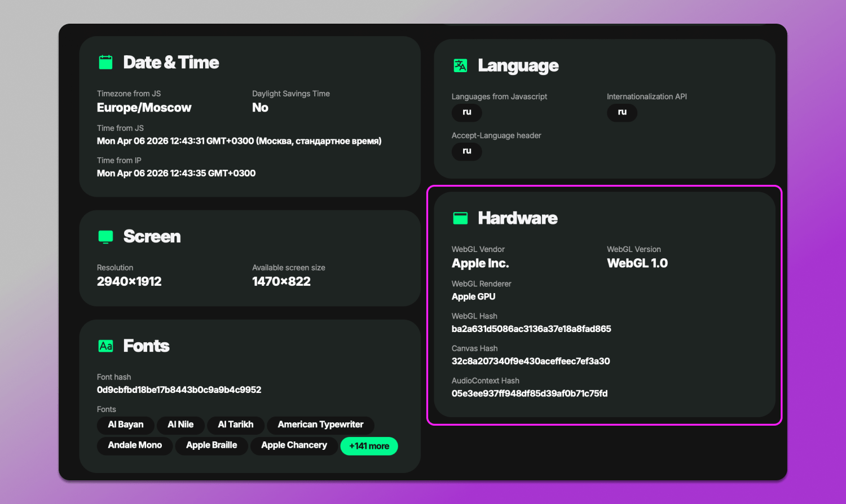Click the ru chip under Languages from Javascript
The image size is (846, 504).
tap(466, 112)
